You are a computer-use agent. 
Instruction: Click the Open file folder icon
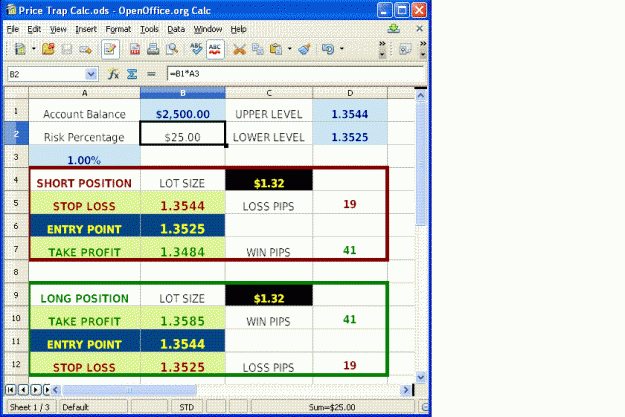pos(48,49)
